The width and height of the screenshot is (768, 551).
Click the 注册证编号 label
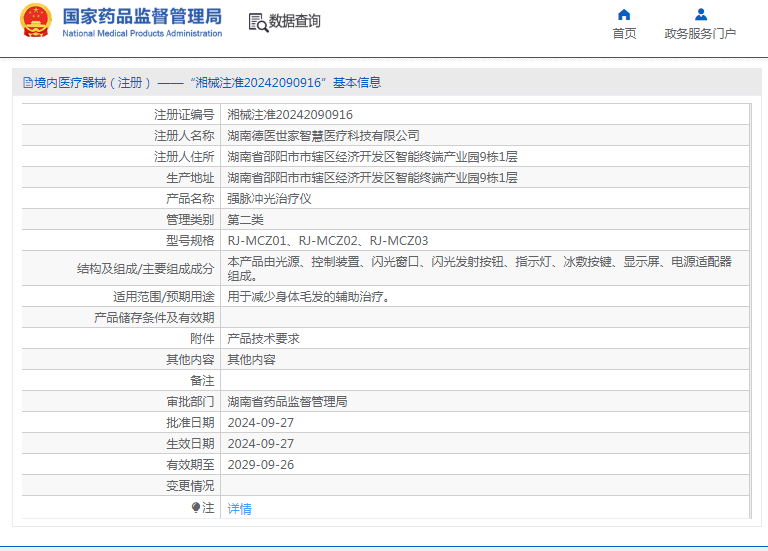click(x=184, y=115)
